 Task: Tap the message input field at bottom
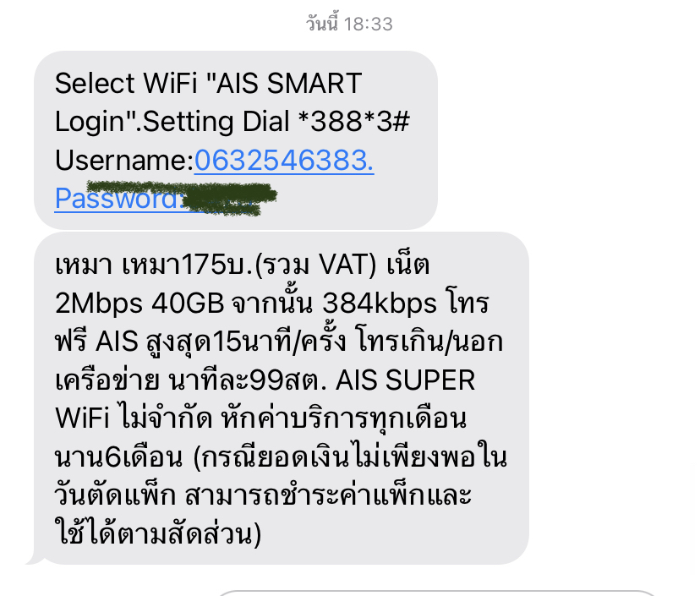[438, 593]
